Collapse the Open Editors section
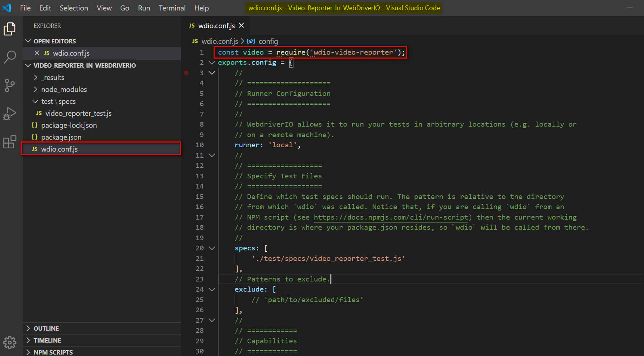The width and height of the screenshot is (644, 356). [28, 41]
